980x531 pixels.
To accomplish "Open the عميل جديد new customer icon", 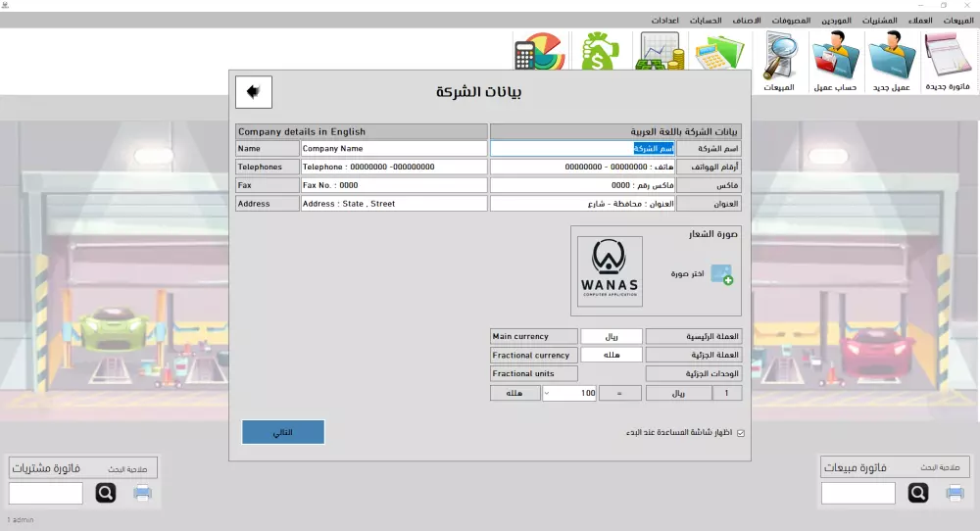I will point(892,61).
